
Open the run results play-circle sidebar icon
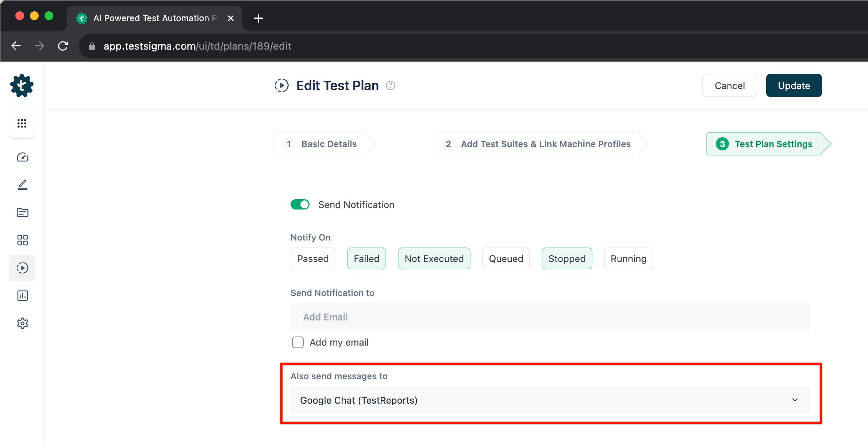pyautogui.click(x=22, y=268)
